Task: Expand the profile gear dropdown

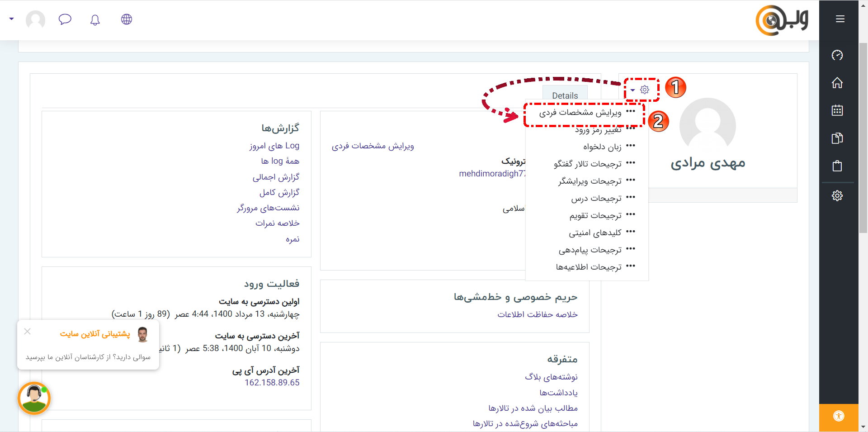Action: (640, 90)
